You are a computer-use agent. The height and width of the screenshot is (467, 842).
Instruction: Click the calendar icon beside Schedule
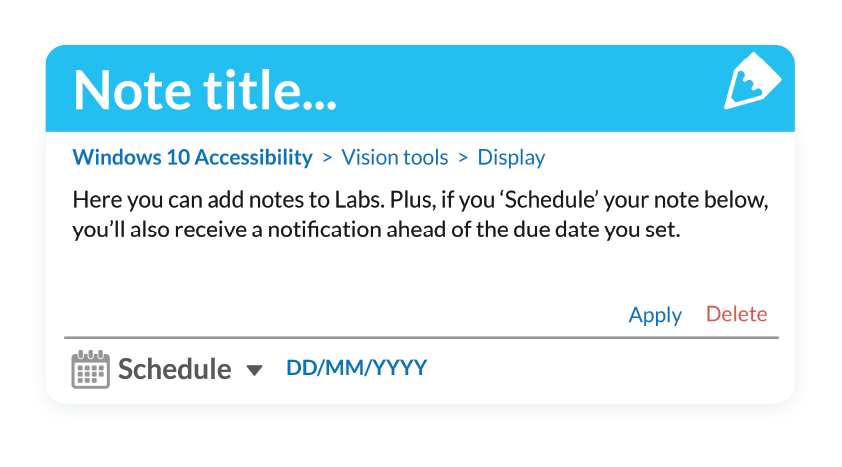[x=91, y=369]
